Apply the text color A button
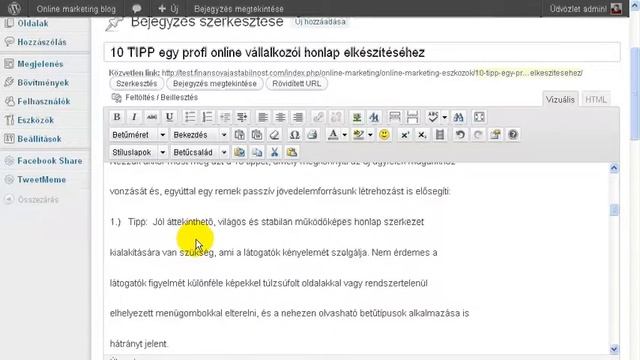Viewport: 640px width, 360px height. (333, 135)
